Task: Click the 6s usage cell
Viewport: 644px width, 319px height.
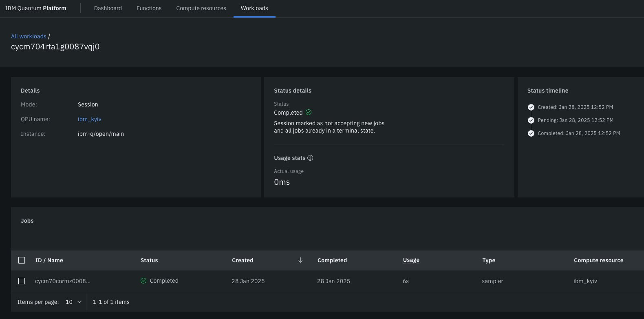Action: pyautogui.click(x=406, y=281)
